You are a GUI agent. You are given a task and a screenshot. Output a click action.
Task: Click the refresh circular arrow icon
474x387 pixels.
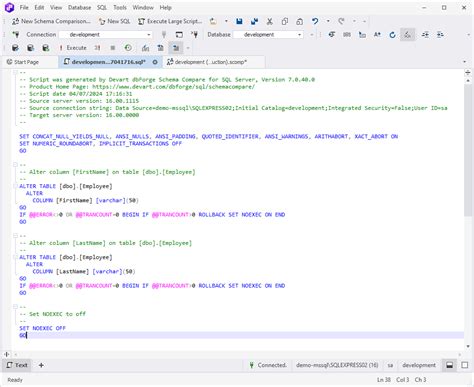[392, 35]
